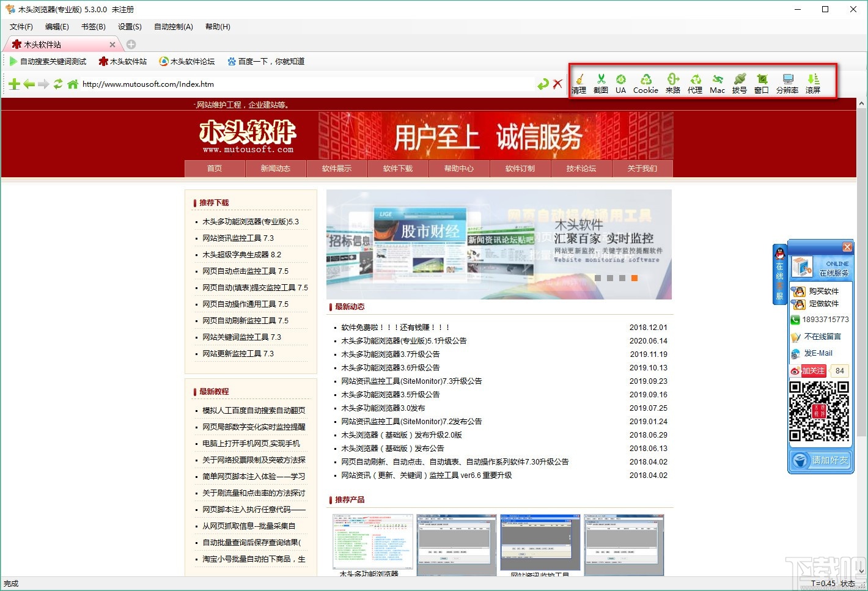
Task: Open the 窗口 window tool
Action: (762, 83)
